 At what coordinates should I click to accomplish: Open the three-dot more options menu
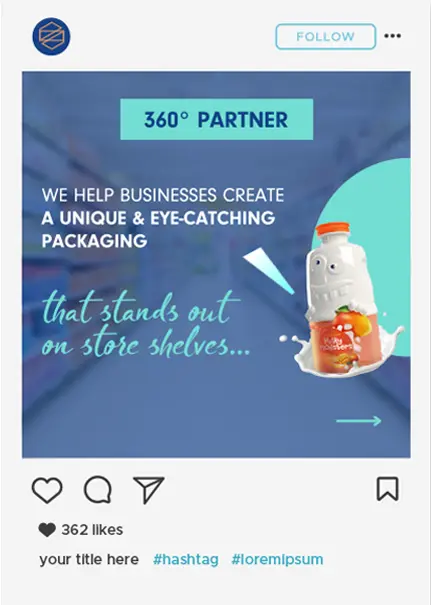coord(392,36)
